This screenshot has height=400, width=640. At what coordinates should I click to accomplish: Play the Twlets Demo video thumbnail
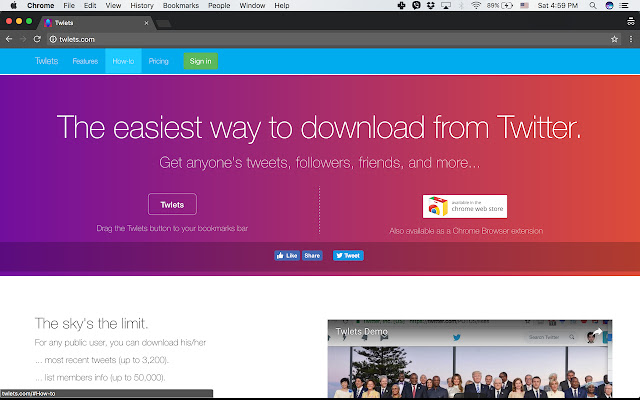tap(470, 359)
